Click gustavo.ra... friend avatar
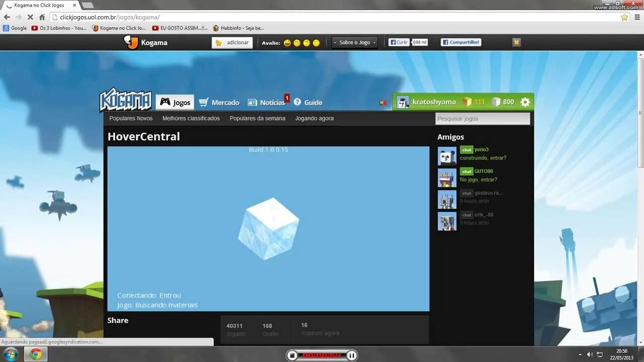The width and height of the screenshot is (644, 362). (x=447, y=200)
